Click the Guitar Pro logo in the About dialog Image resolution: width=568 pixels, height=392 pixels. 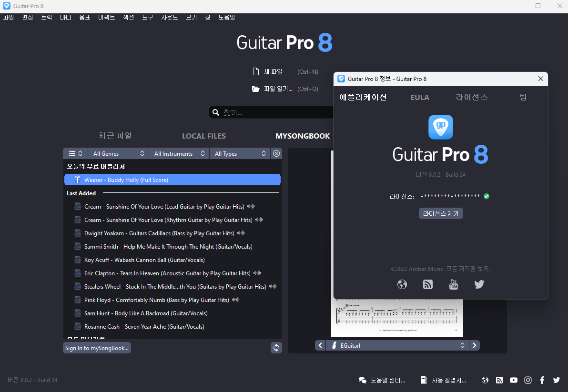click(441, 127)
